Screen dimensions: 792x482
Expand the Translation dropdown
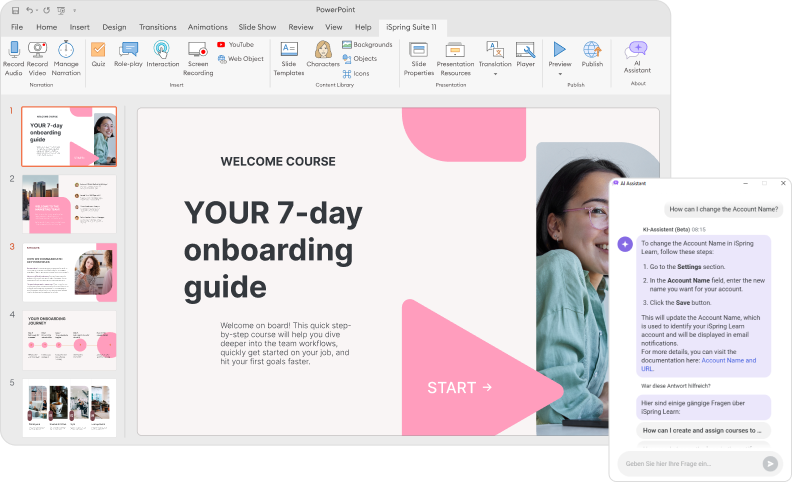click(x=494, y=73)
